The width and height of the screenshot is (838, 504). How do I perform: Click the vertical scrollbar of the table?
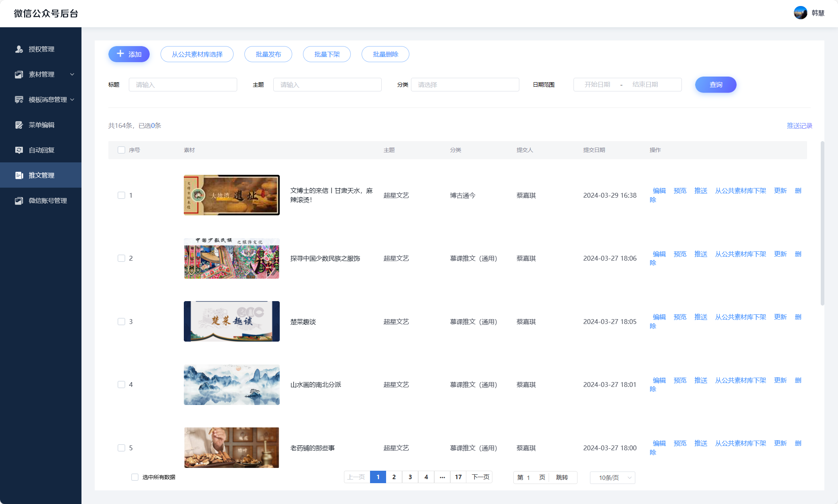click(x=822, y=223)
